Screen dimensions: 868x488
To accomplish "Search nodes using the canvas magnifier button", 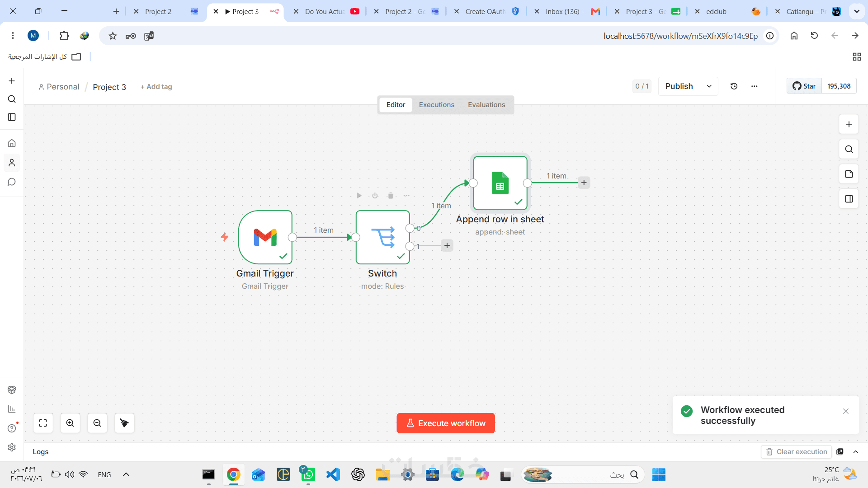I will (849, 149).
